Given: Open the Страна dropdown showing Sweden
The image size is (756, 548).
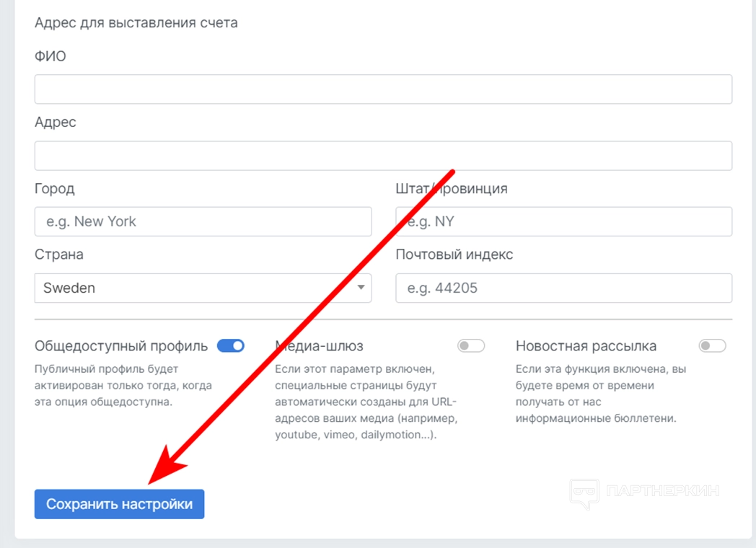Looking at the screenshot, I should tap(195, 288).
